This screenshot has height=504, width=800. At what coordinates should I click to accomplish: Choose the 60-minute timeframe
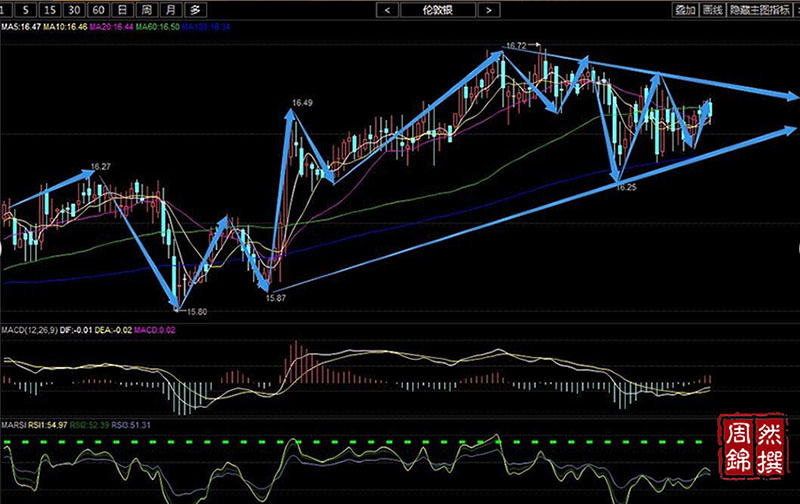[x=98, y=10]
